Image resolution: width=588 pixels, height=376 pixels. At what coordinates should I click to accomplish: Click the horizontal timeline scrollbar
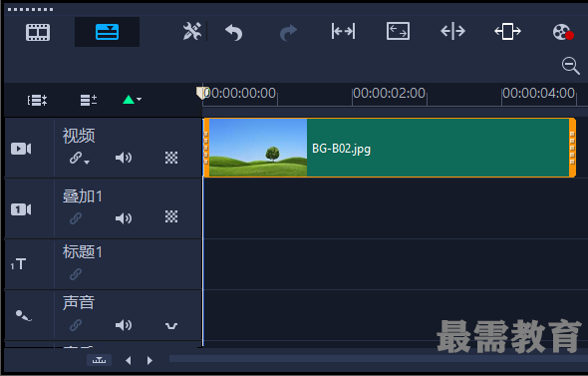(379, 359)
